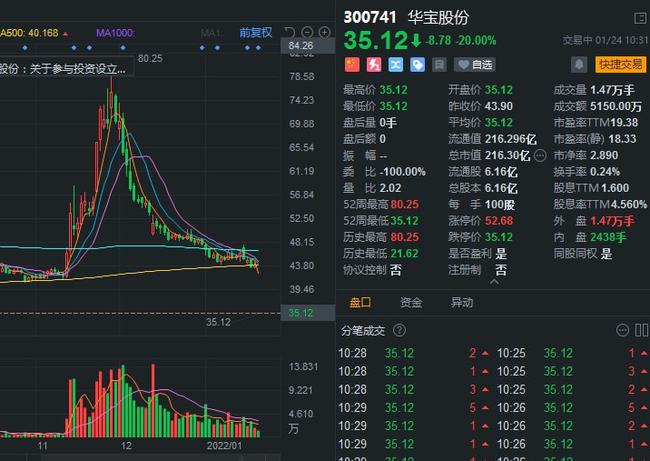The image size is (650, 461).
Task: Click the 历史最低 21.62 value
Action: point(405,253)
